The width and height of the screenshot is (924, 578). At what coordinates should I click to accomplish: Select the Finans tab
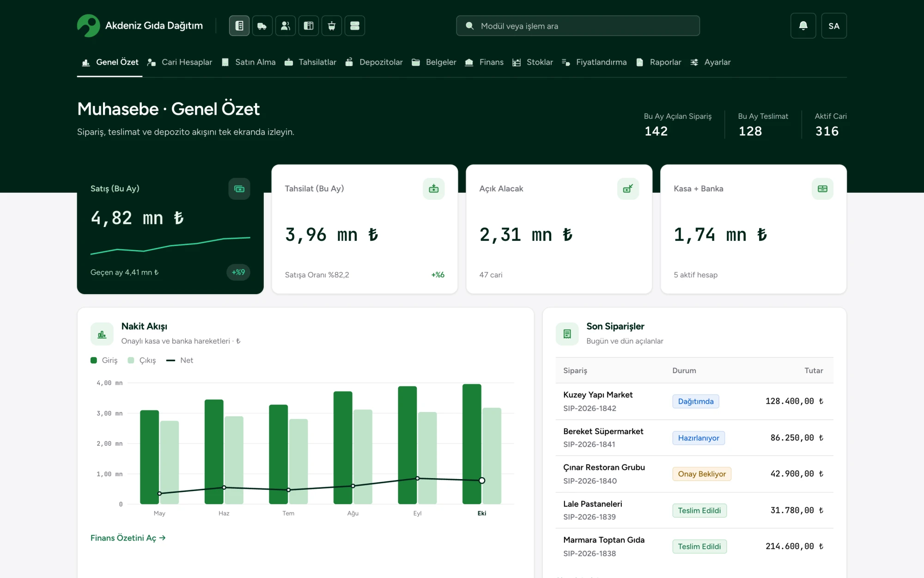484,62
